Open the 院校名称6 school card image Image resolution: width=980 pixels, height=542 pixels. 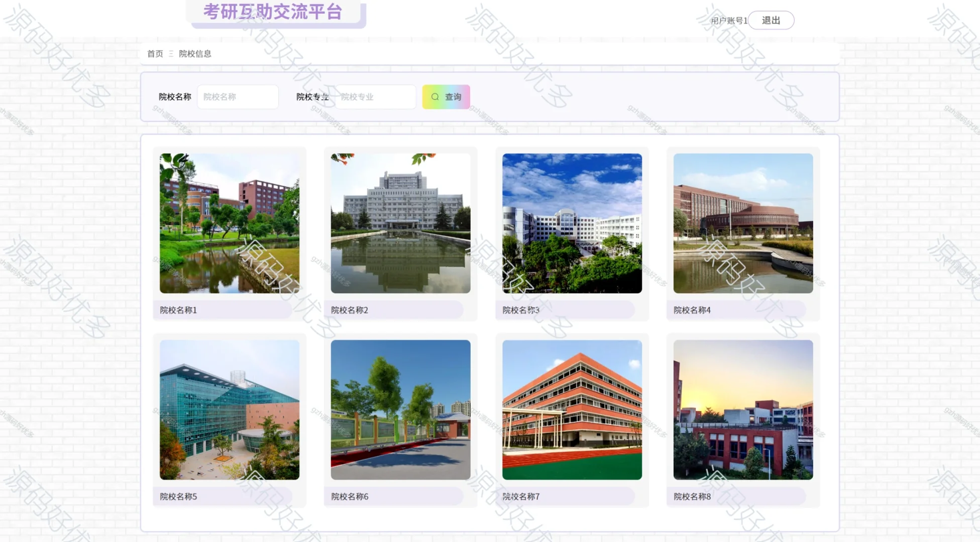[x=400, y=410]
